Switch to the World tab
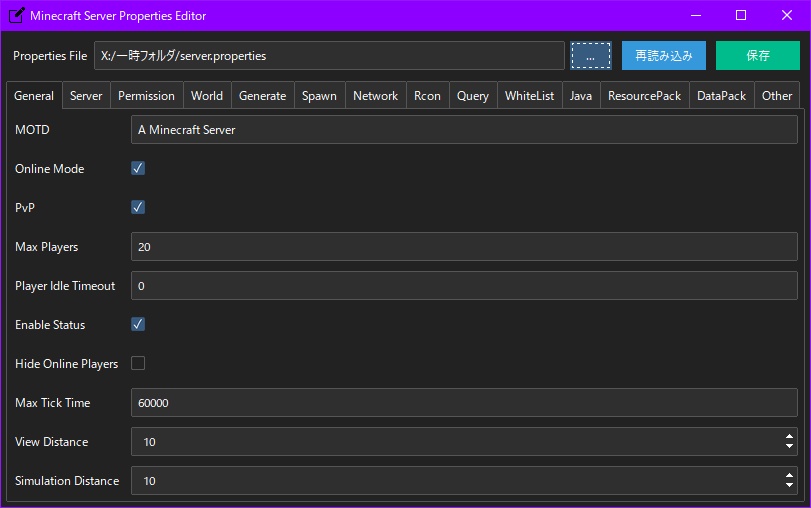 coord(207,96)
